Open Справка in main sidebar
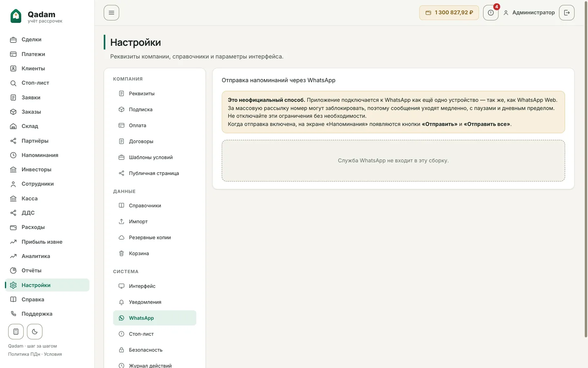 point(47,299)
